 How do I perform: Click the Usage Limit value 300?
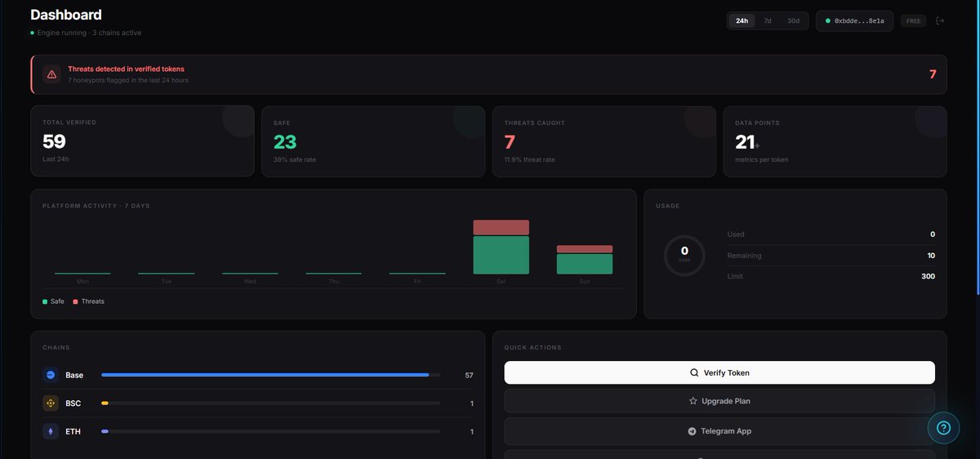[929, 276]
